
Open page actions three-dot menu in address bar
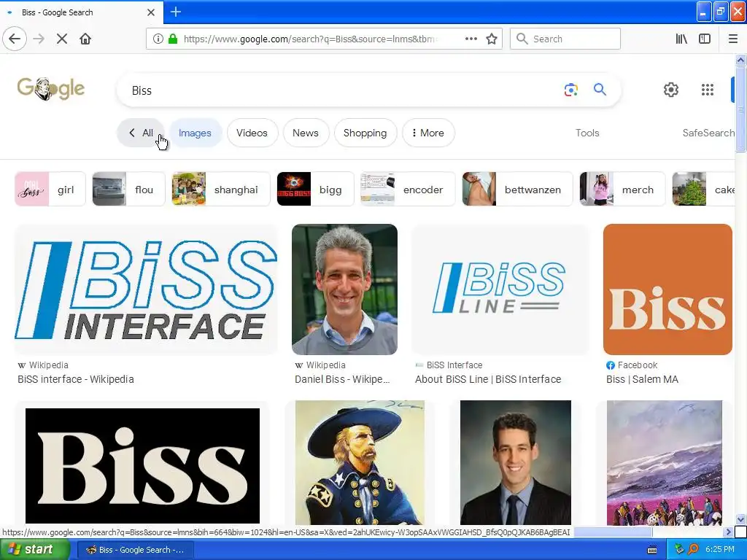[x=471, y=39]
